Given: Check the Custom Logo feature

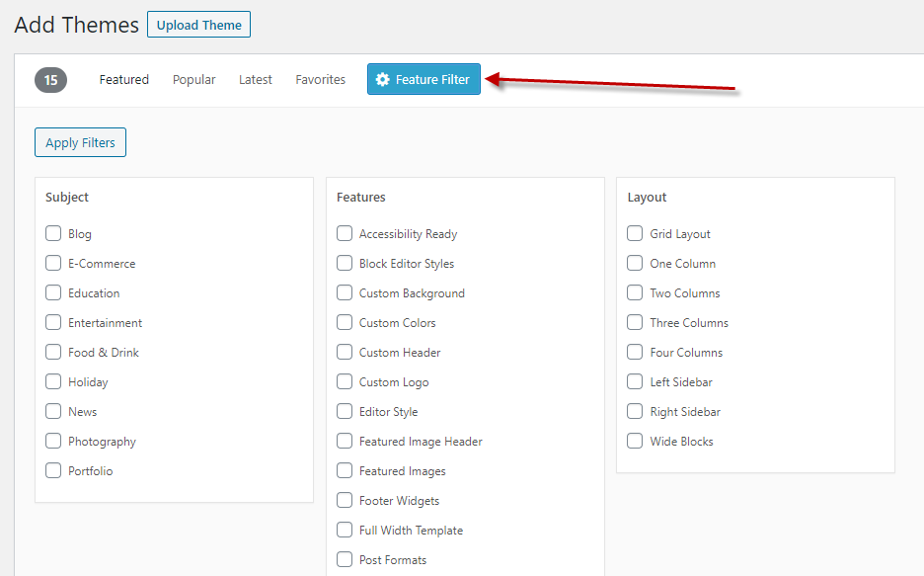Looking at the screenshot, I should pyautogui.click(x=344, y=381).
